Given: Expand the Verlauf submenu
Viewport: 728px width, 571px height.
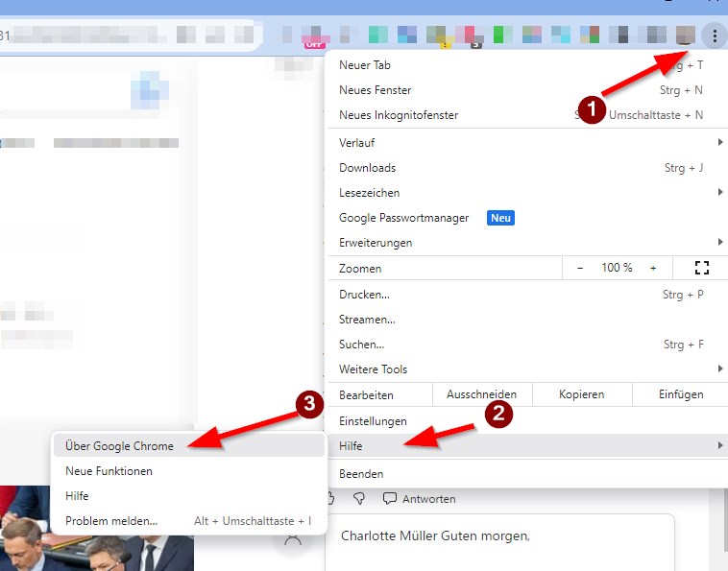Looking at the screenshot, I should 527,143.
